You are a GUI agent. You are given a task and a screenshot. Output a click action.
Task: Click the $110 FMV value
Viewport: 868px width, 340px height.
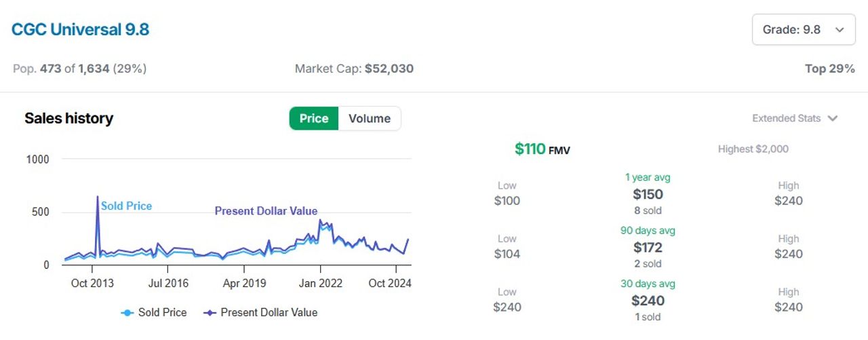542,149
